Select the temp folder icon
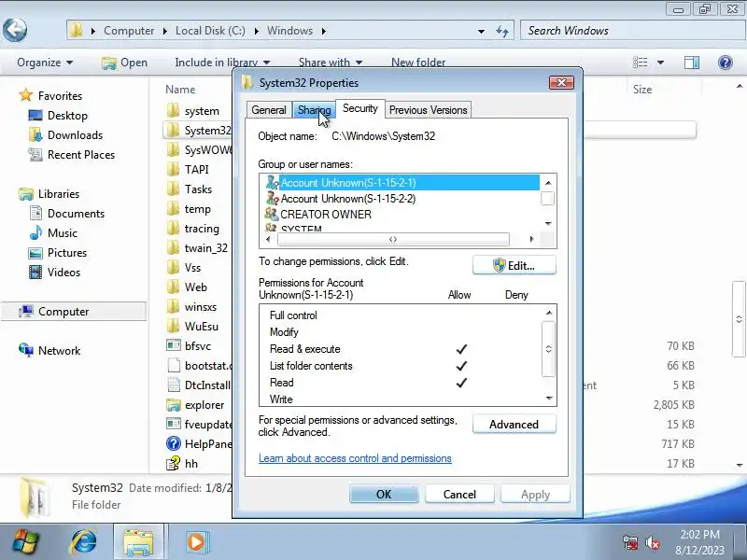747x560 pixels. [174, 208]
